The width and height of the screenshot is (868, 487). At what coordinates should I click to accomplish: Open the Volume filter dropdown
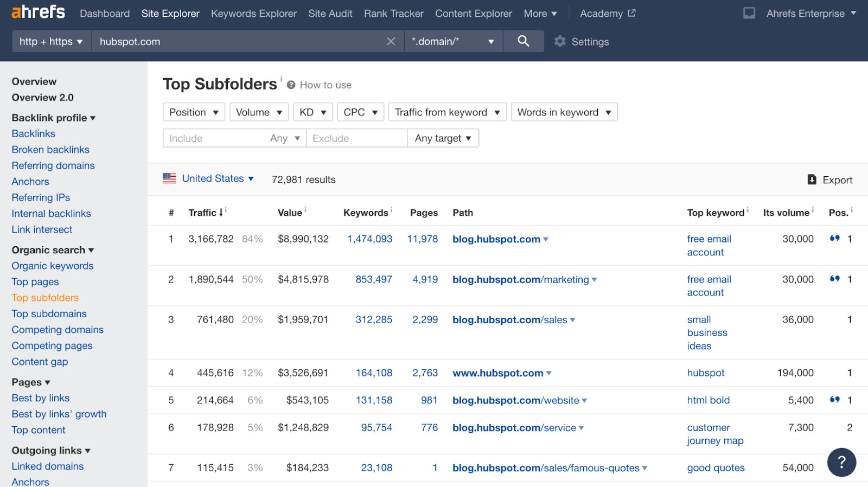click(259, 112)
